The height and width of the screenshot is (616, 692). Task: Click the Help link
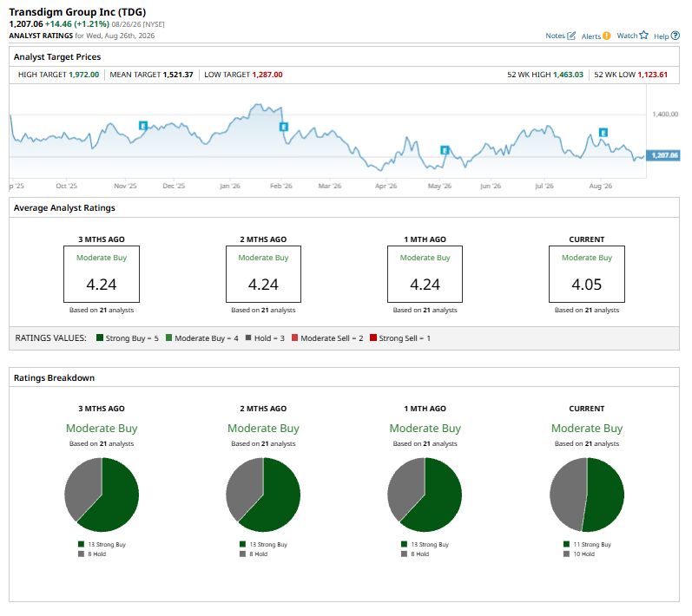pos(661,36)
